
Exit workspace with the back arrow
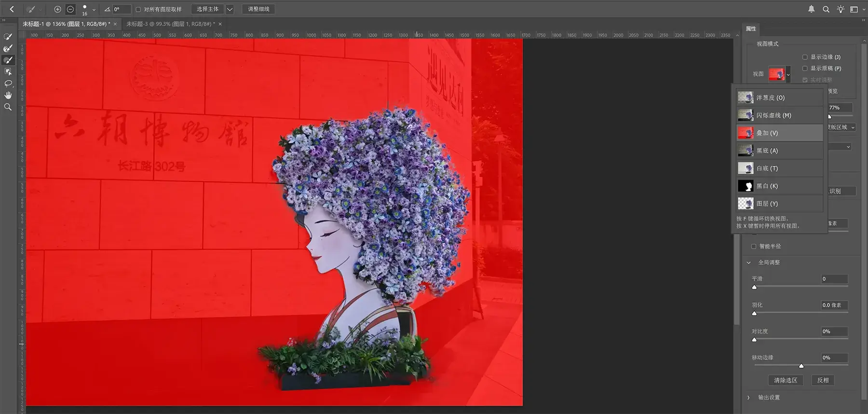(x=12, y=9)
